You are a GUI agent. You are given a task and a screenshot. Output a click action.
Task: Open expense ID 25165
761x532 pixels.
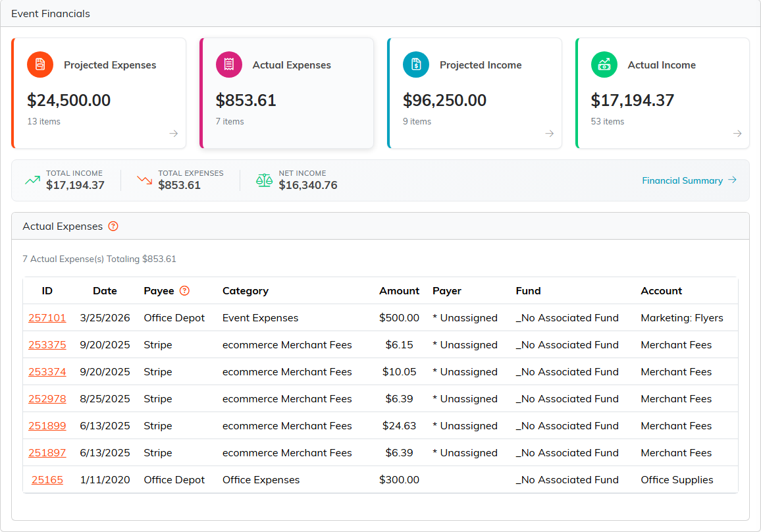point(47,480)
